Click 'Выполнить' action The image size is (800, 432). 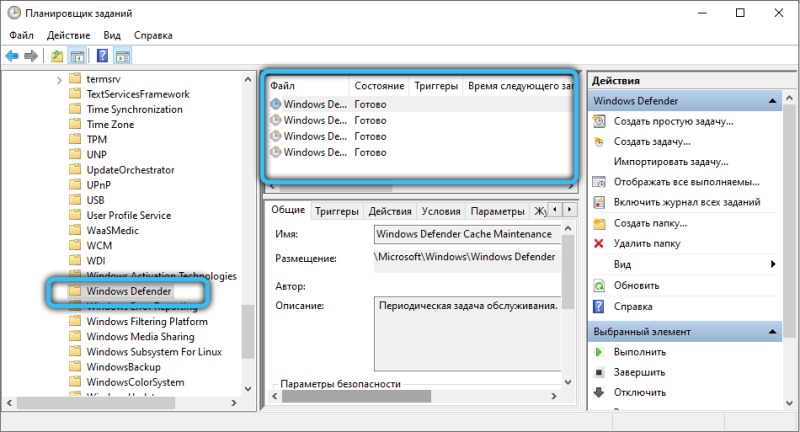point(640,352)
